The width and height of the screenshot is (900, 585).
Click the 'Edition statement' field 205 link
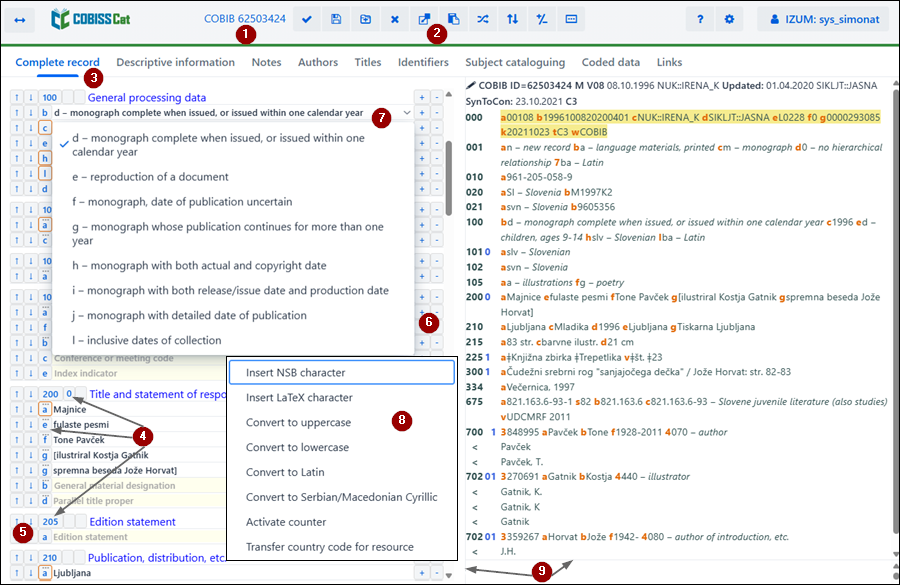click(133, 522)
